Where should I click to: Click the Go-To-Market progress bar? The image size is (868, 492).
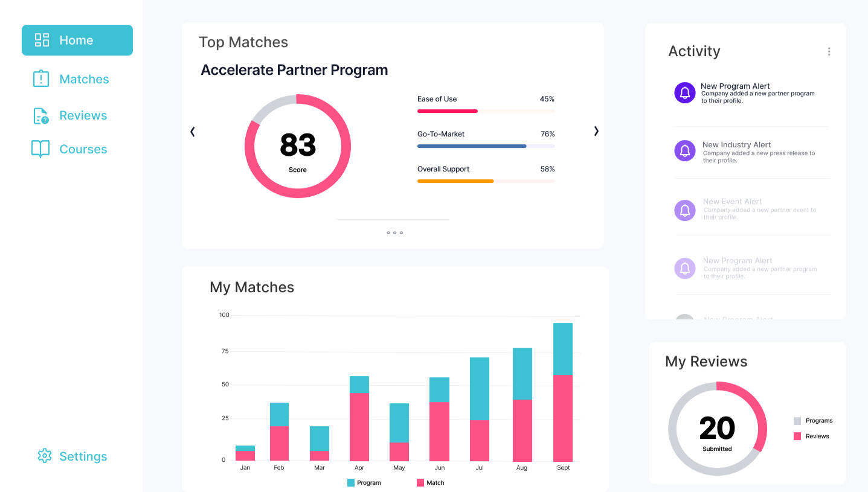(x=486, y=146)
